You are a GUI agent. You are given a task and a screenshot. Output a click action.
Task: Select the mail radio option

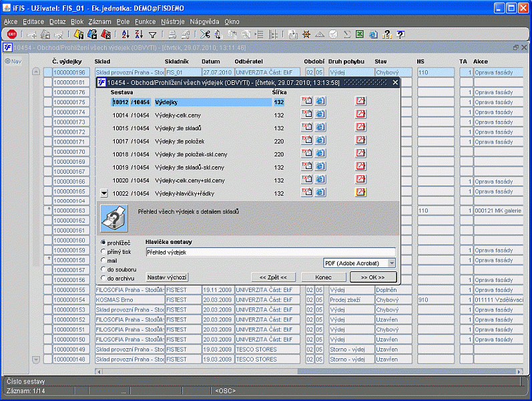tap(103, 260)
